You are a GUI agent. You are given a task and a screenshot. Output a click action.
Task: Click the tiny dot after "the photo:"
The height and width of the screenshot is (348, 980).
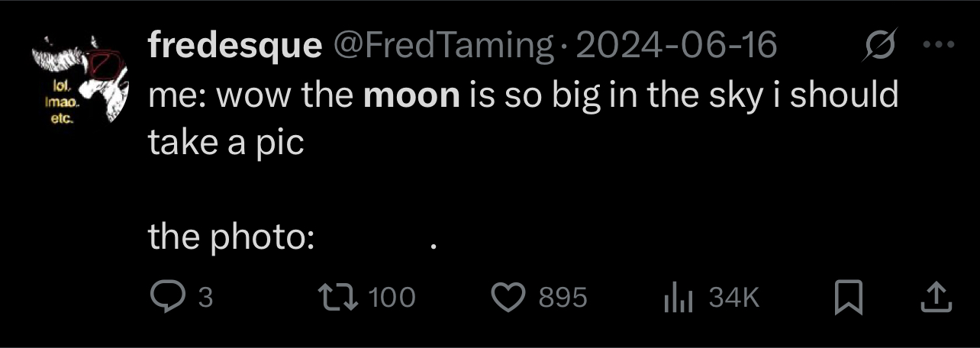tap(434, 246)
